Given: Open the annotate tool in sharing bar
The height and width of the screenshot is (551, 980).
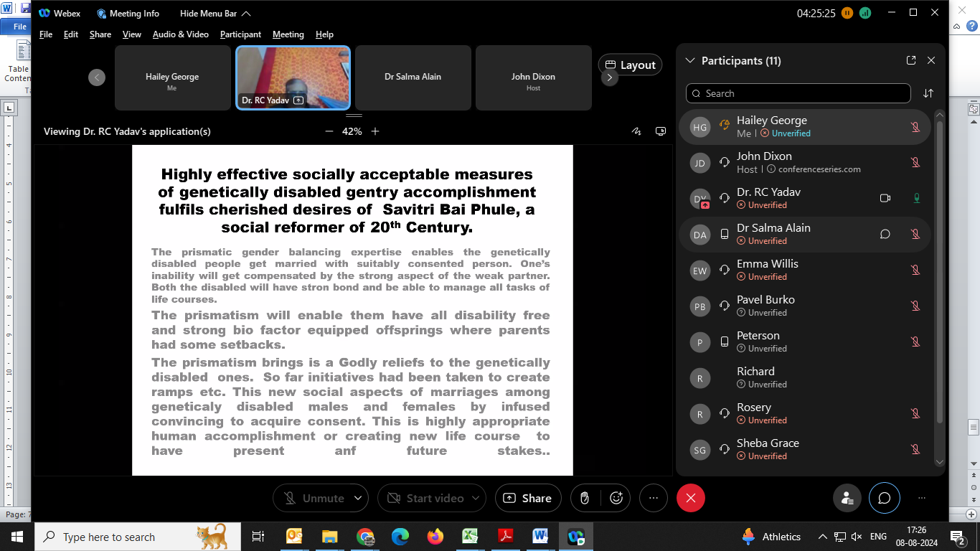Looking at the screenshot, I should [636, 131].
